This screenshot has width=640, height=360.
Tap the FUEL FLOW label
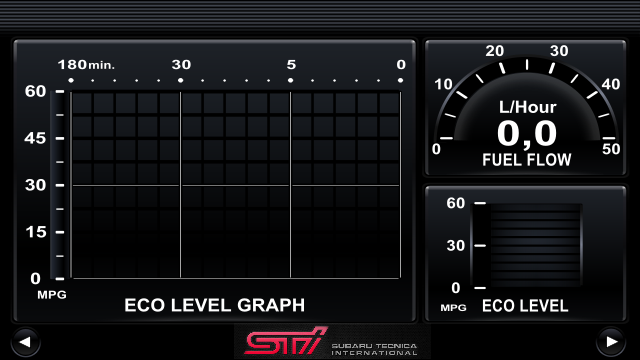(527, 160)
